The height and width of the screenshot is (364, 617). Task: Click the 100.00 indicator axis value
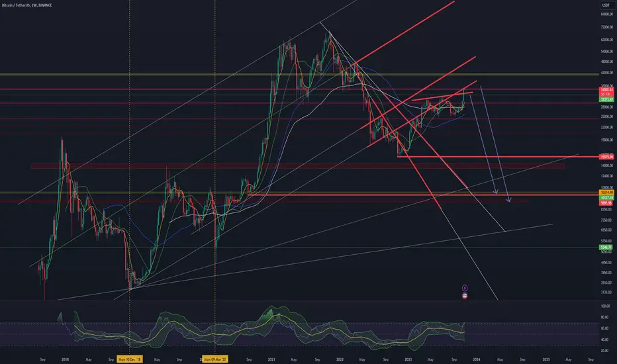[x=606, y=306]
